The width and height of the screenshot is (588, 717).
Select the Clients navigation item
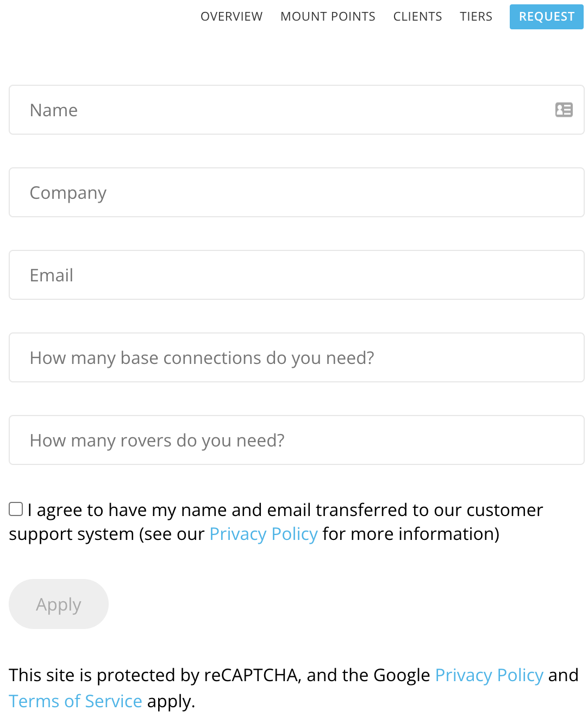417,16
